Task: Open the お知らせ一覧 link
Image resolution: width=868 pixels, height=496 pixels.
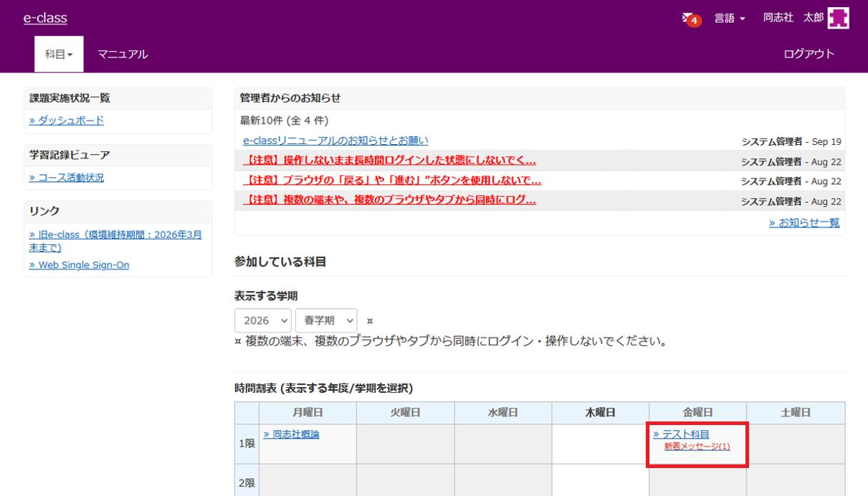Action: tap(804, 223)
